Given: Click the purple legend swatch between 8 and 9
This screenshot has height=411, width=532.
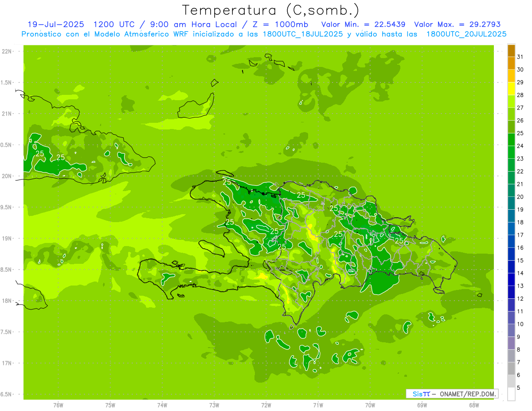Looking at the screenshot, I should (512, 343).
